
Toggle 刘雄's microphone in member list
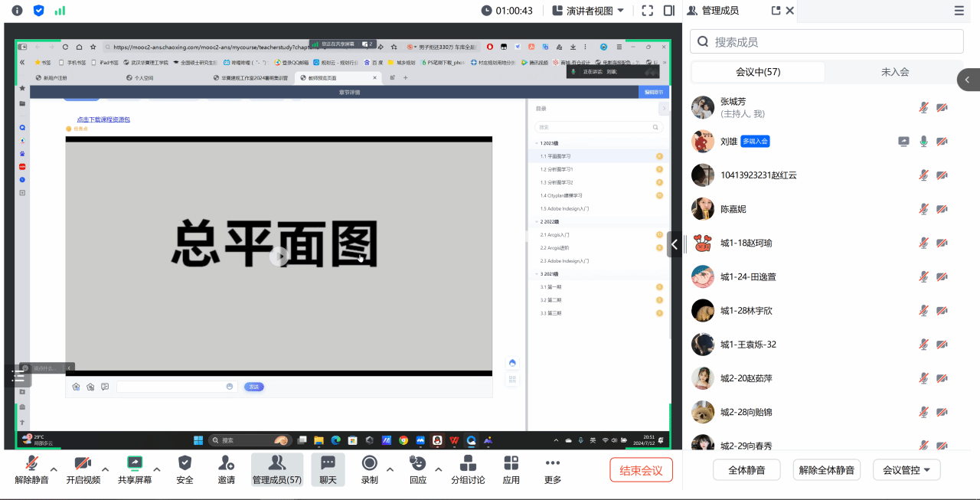click(924, 142)
